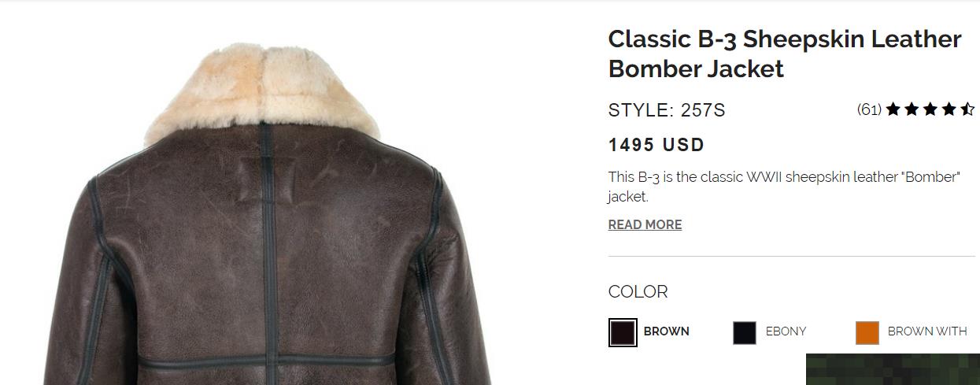
Task: Click the fourth rating star
Action: (949, 109)
